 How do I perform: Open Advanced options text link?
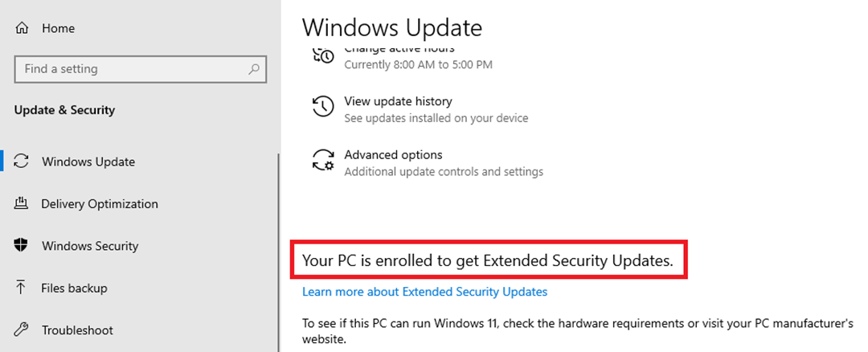[393, 154]
